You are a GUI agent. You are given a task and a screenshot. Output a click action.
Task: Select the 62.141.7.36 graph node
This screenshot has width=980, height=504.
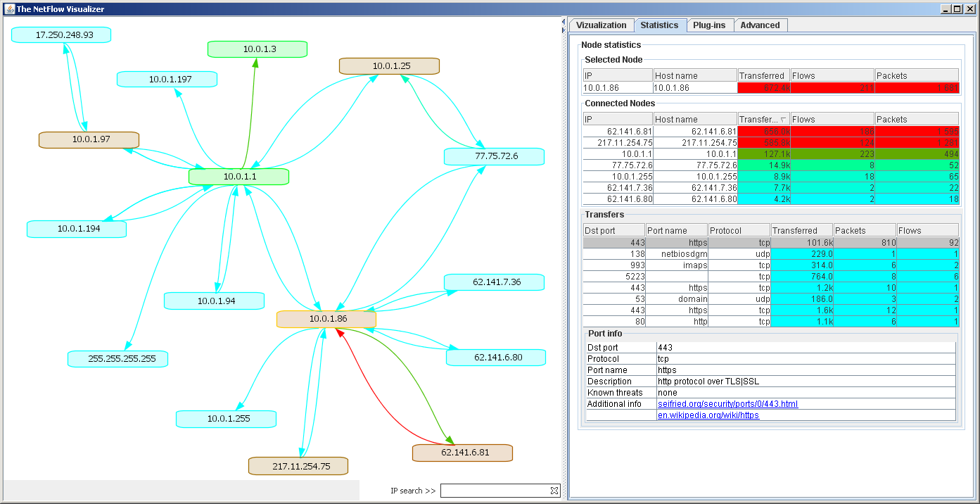click(x=495, y=282)
